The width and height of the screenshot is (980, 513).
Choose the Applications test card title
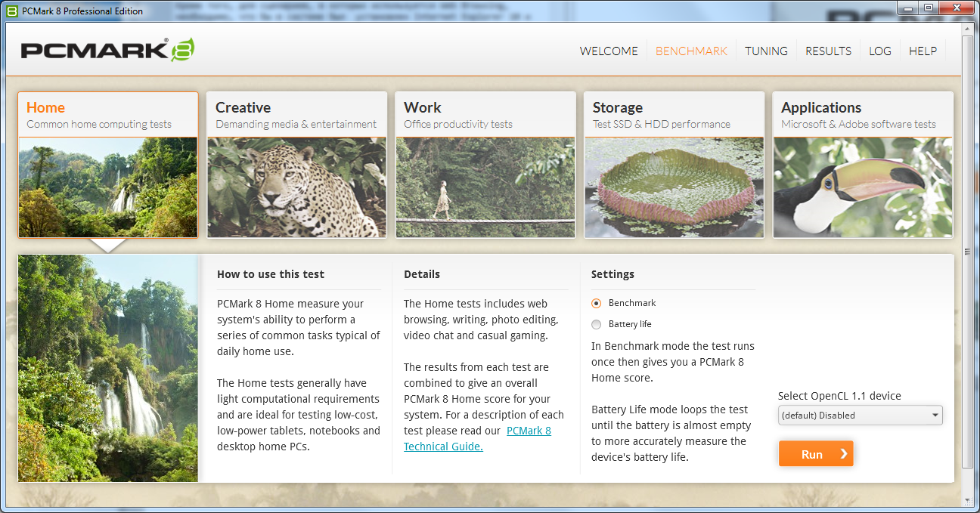coord(821,107)
